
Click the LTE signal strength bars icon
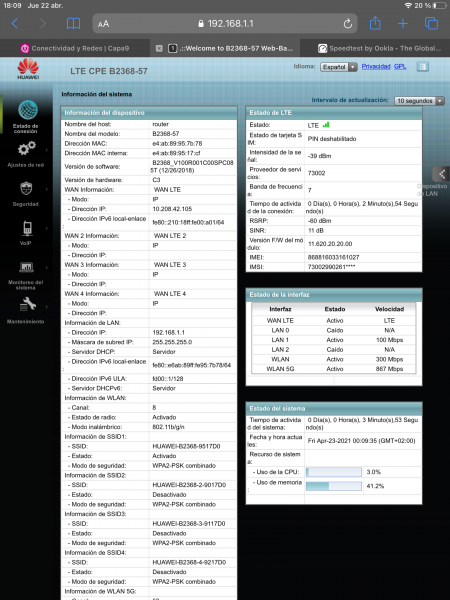point(326,125)
